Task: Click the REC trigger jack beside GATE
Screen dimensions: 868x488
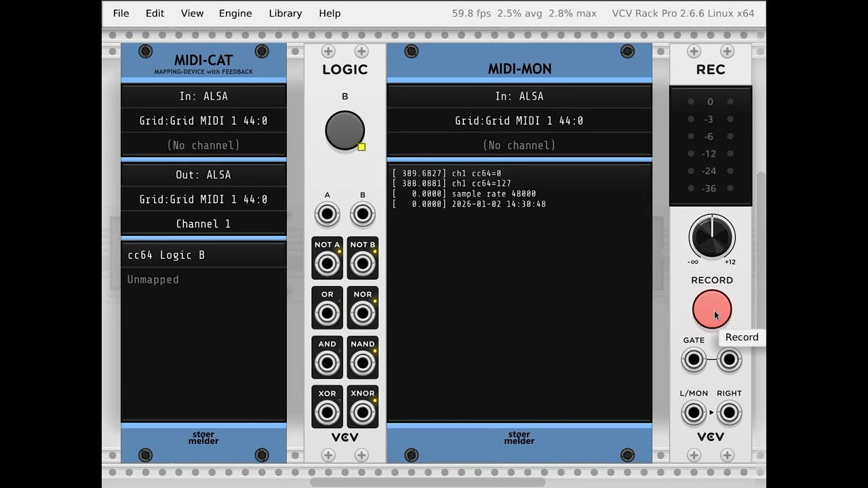Action: [730, 360]
